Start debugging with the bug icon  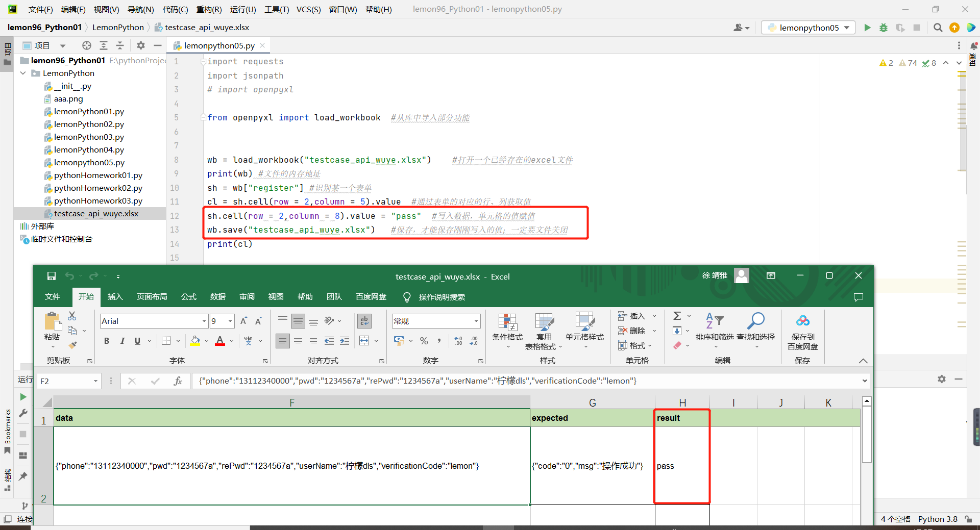(884, 28)
